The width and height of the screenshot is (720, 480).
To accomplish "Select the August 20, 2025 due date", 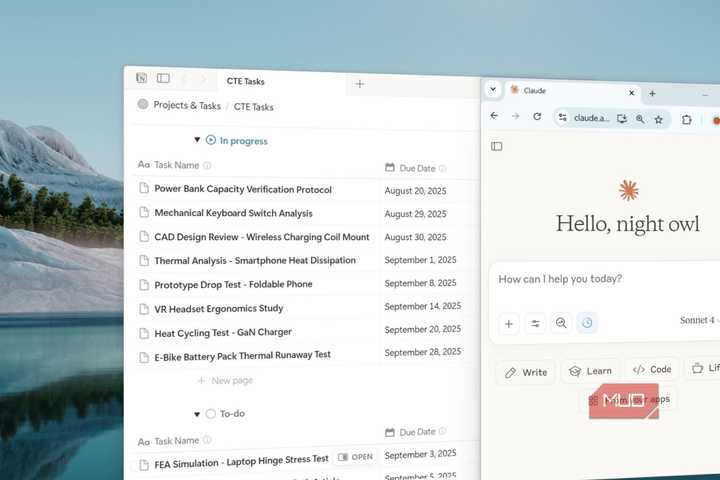I will click(x=415, y=191).
